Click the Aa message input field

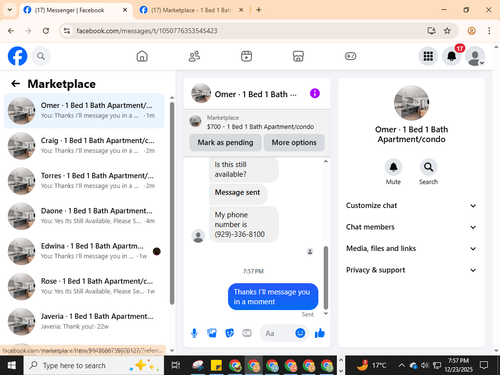pos(278,333)
